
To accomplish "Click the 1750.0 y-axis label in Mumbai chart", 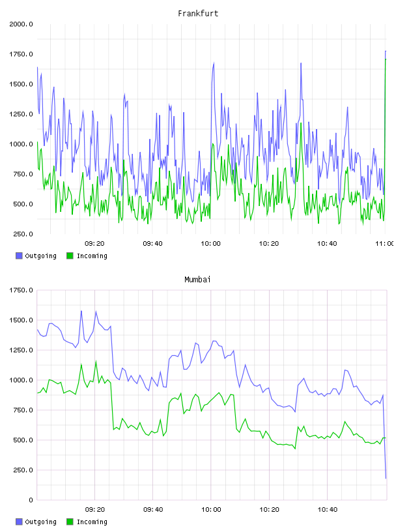I will [21, 290].
